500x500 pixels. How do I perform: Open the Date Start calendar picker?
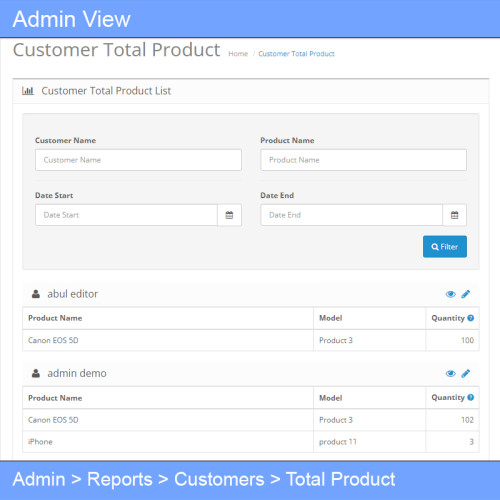(229, 215)
